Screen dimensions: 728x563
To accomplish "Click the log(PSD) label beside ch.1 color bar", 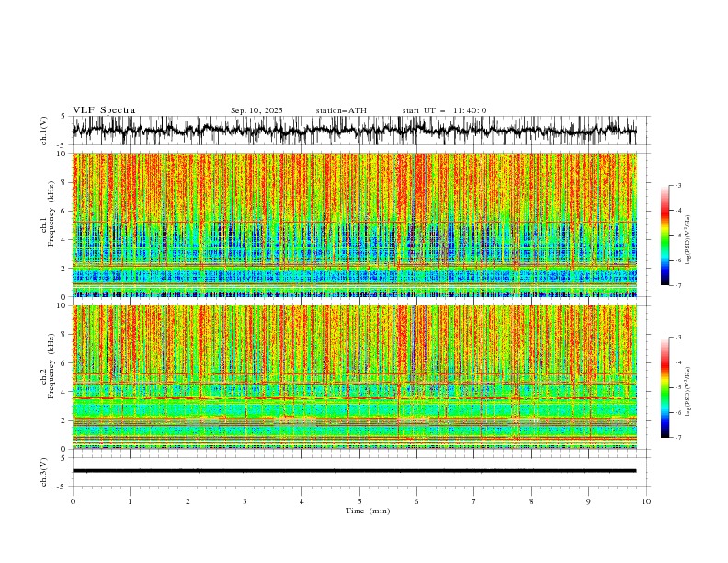I will (x=688, y=240).
